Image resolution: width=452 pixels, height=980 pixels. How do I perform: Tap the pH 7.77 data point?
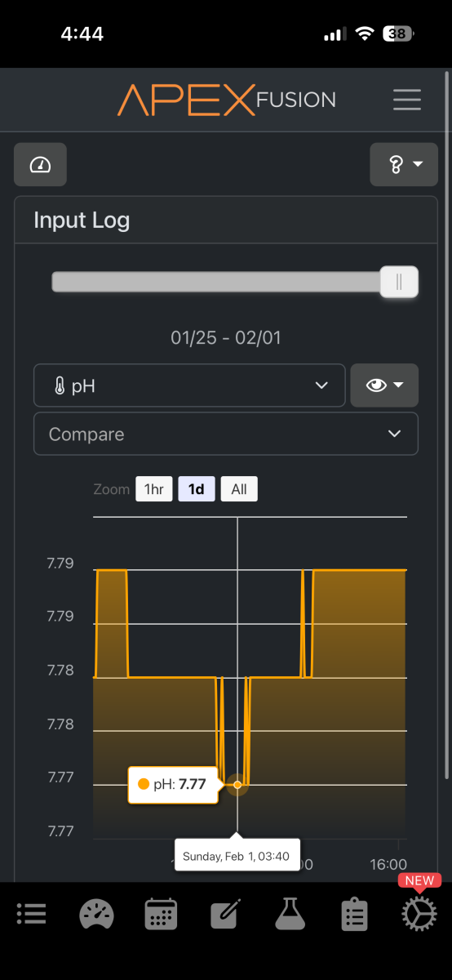237,784
